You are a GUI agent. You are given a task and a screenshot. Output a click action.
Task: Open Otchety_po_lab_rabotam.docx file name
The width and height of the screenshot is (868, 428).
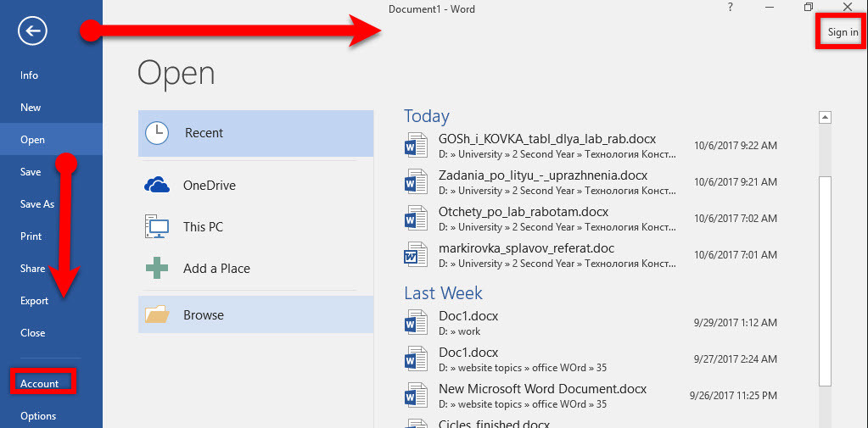524,212
